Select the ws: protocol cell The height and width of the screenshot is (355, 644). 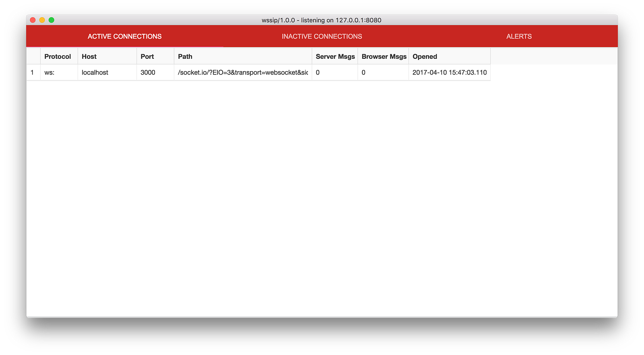click(59, 72)
